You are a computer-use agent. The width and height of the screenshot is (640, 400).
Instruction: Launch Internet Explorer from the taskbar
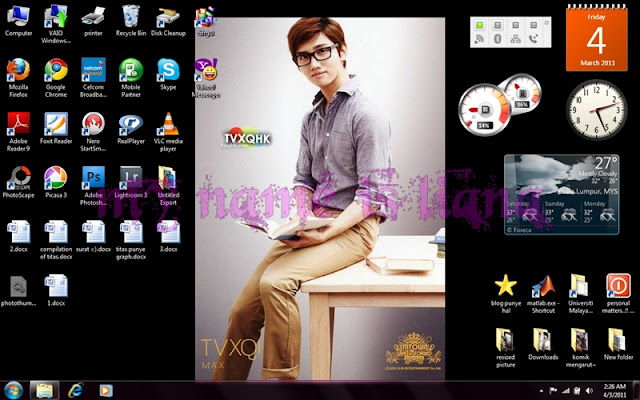pyautogui.click(x=76, y=391)
